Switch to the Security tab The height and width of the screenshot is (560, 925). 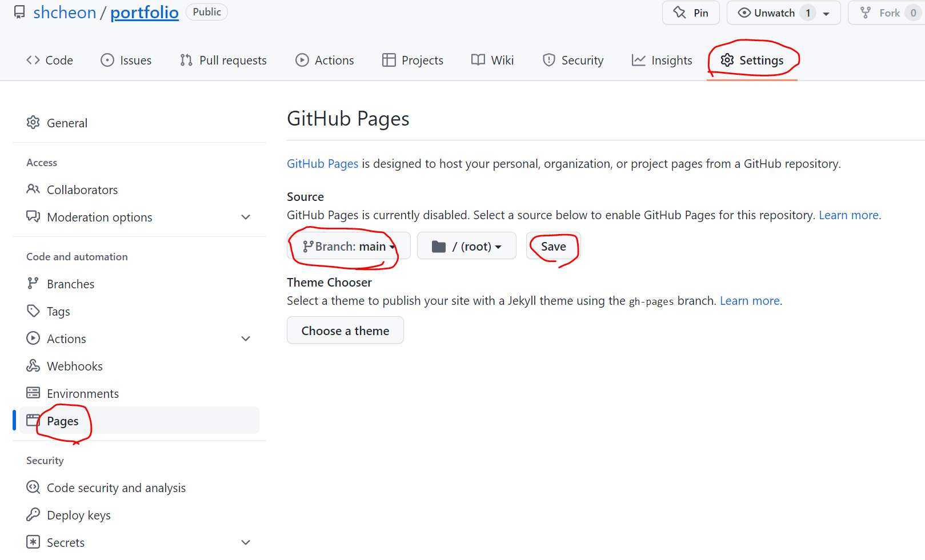coord(573,60)
